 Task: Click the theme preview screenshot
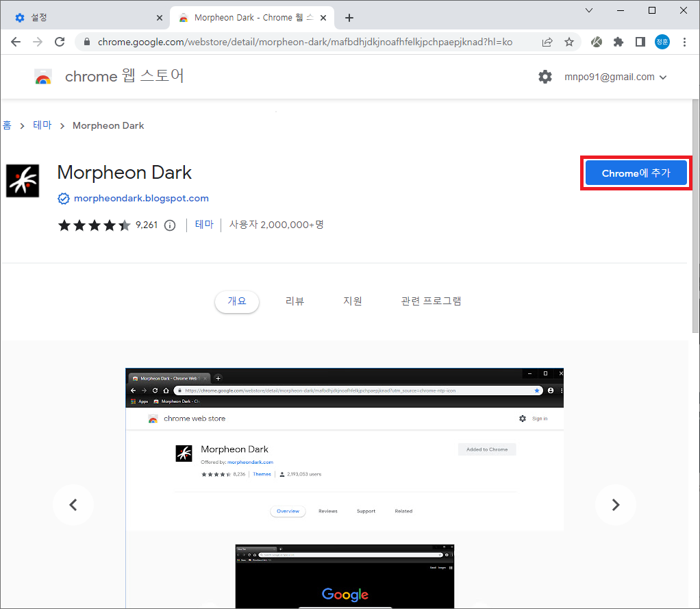(345, 488)
